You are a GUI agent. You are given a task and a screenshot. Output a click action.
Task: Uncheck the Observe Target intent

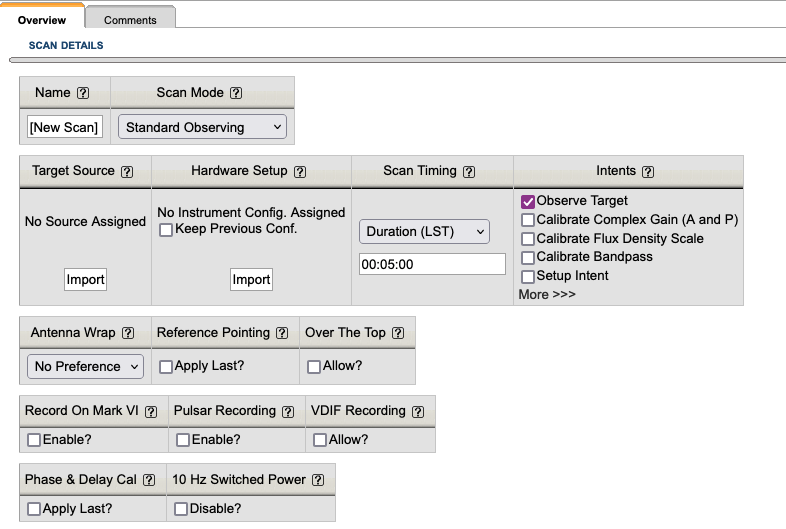click(x=528, y=201)
